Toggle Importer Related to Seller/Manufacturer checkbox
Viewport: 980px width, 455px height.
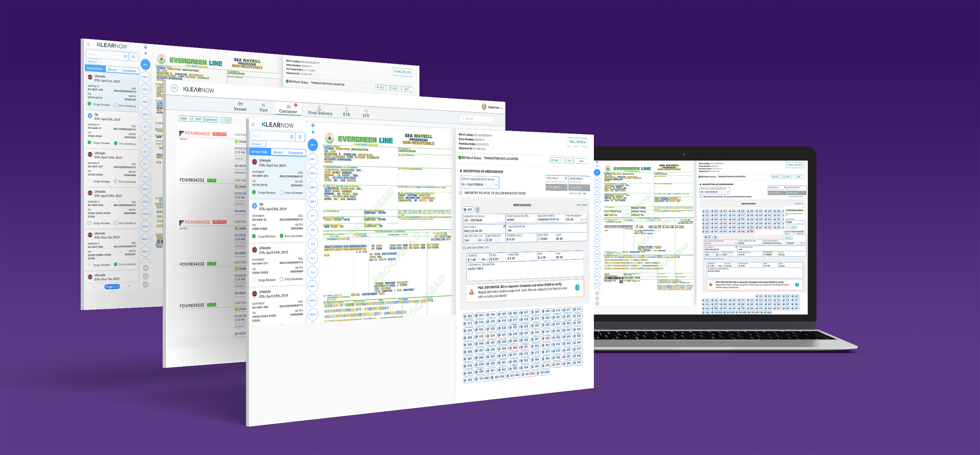pos(461,193)
